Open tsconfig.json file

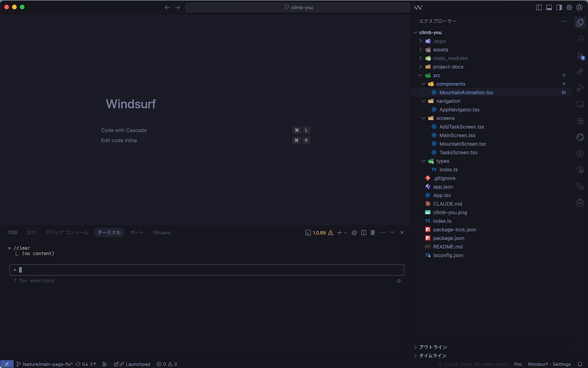click(448, 256)
